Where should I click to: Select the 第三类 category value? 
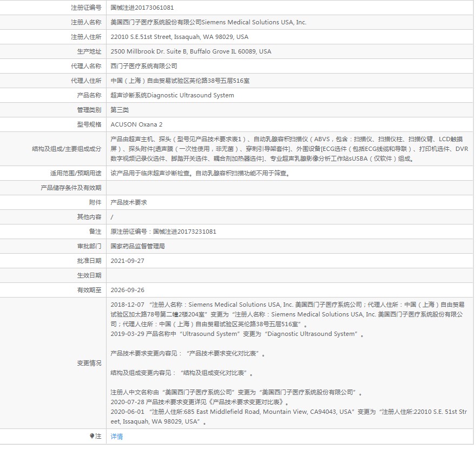click(120, 110)
